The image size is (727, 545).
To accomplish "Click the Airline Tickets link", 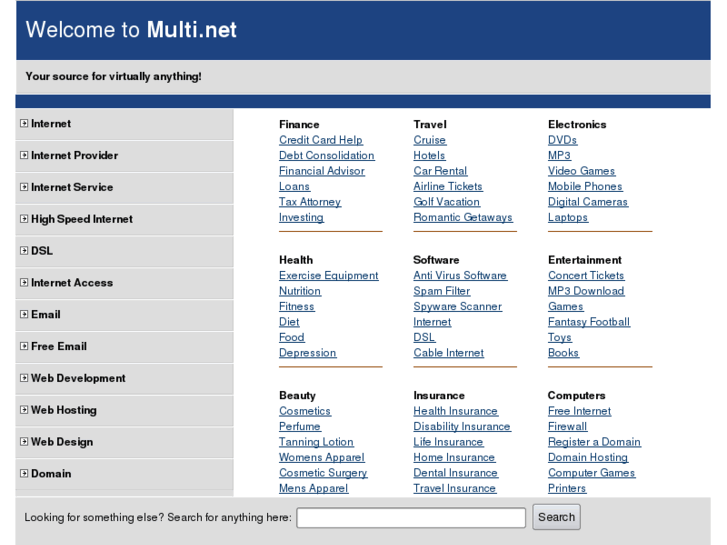I will [x=448, y=186].
